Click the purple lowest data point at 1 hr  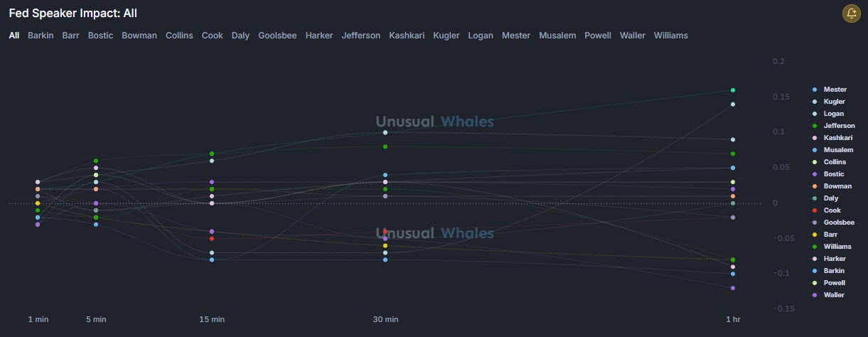click(x=733, y=288)
